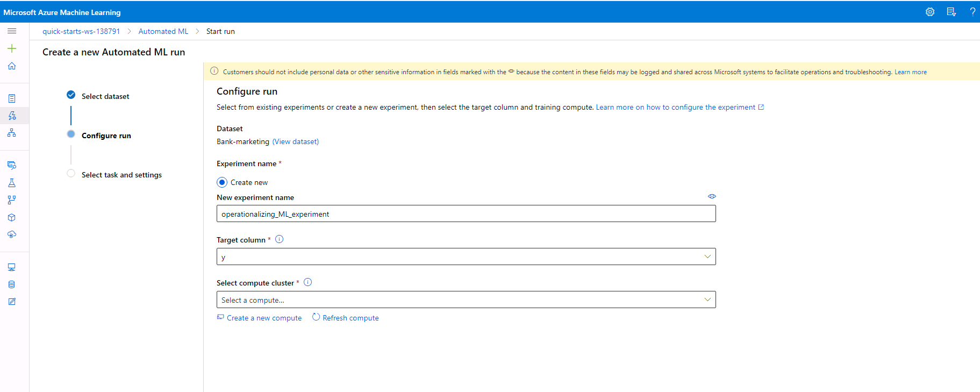Open the Select a compute dropdown
Viewport: 980px width, 392px height.
pos(466,300)
